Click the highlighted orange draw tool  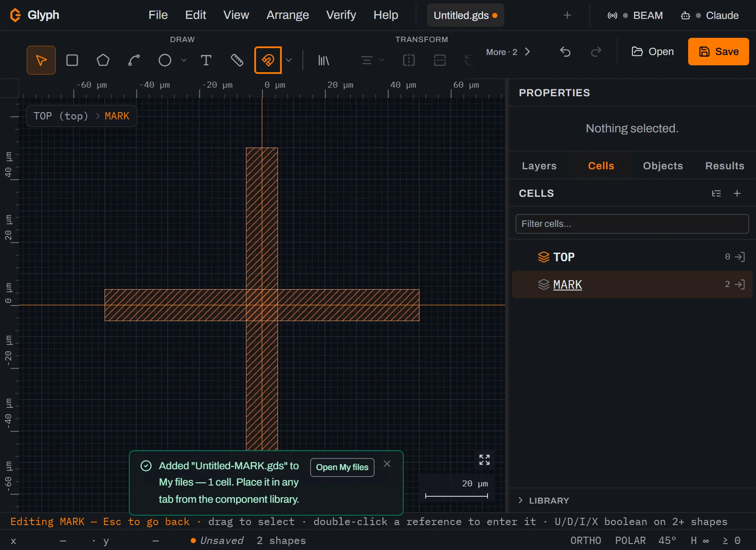pyautogui.click(x=268, y=60)
